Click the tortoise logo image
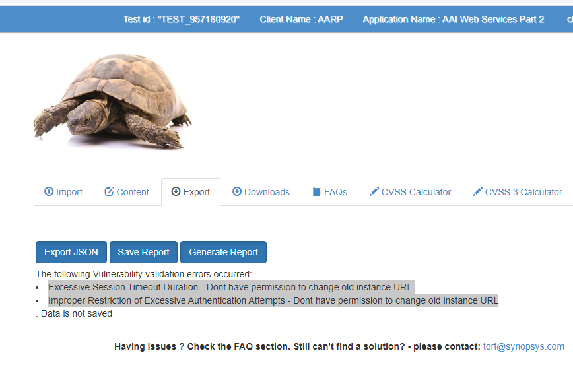The image size is (573, 392). [x=112, y=101]
